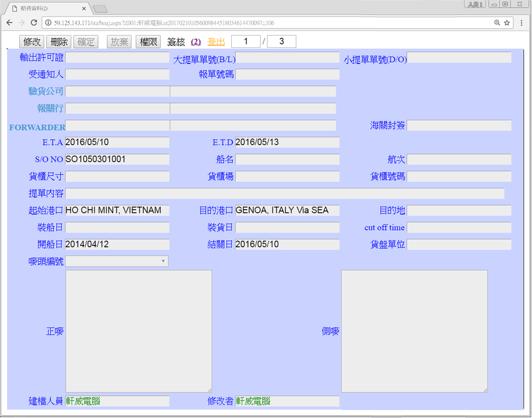Click the total pages field showing 3
The height and width of the screenshot is (418, 532).
[x=282, y=41]
